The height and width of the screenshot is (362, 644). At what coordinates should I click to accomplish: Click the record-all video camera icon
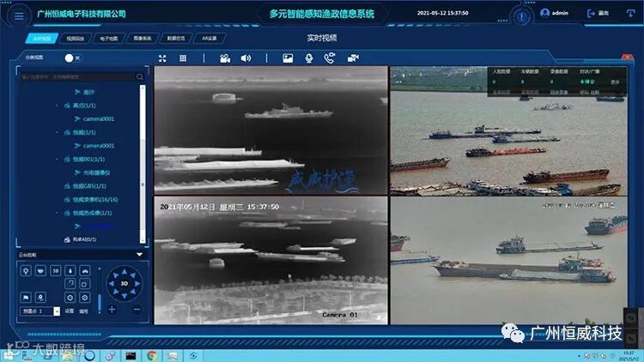[x=225, y=58]
